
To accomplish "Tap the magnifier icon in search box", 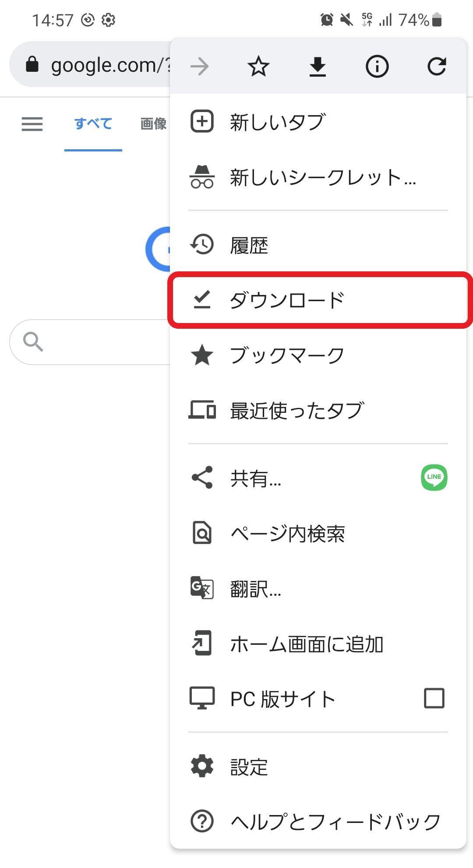I will click(33, 342).
